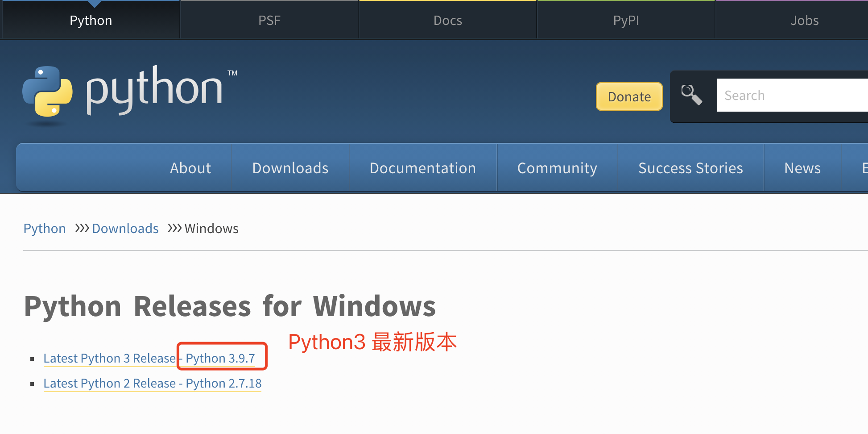Go to the PyPI top tab

pyautogui.click(x=626, y=21)
